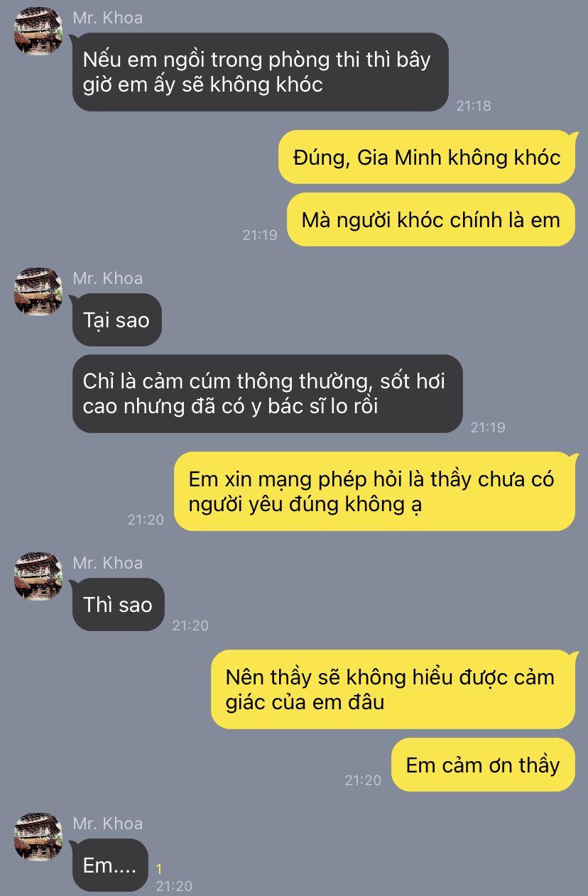The width and height of the screenshot is (588, 896).
Task: Tap the 'Mr. Khoa' name above the first message
Action: coord(108,18)
